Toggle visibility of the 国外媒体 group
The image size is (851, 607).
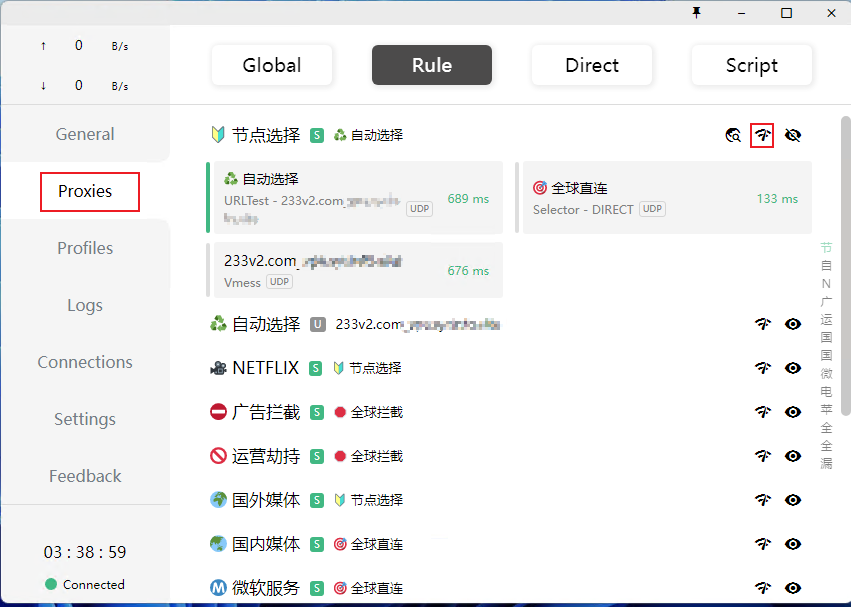tap(793, 499)
